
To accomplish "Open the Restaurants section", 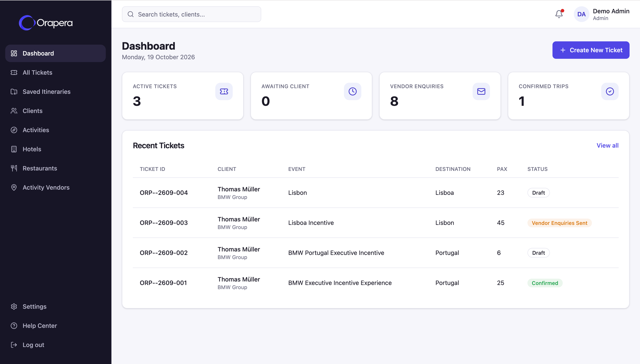I will pos(56,168).
